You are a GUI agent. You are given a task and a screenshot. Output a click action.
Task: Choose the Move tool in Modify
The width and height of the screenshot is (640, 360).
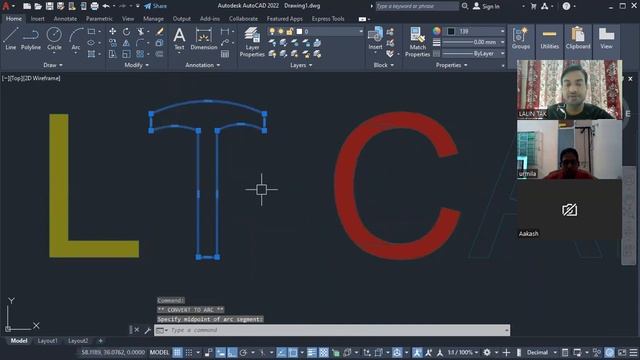tap(113, 31)
